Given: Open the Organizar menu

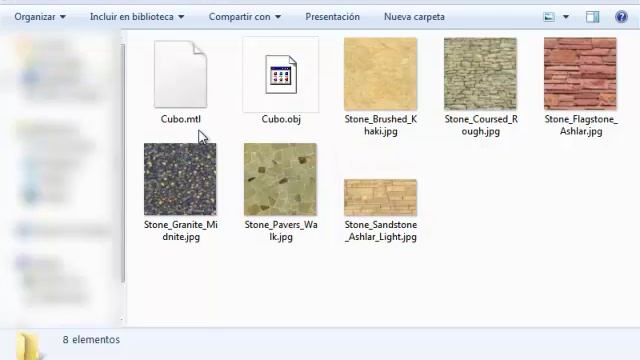Looking at the screenshot, I should 40,17.
